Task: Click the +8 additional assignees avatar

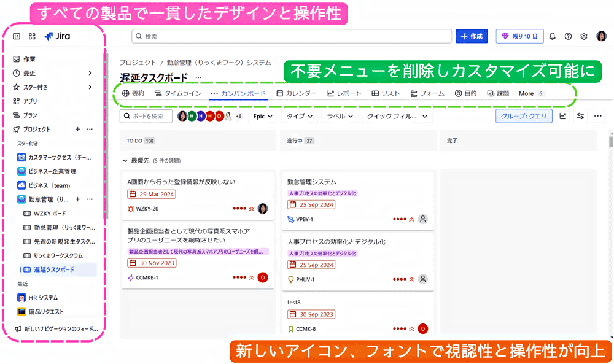Action: click(238, 116)
